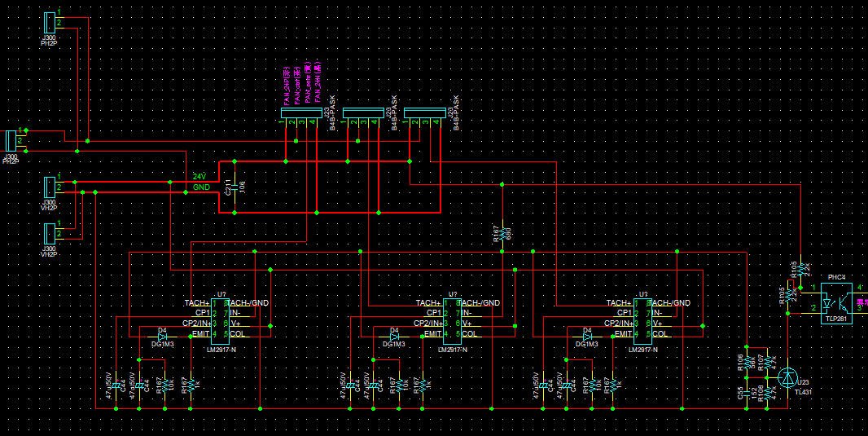Click the C211 designator text

pyautogui.click(x=228, y=187)
